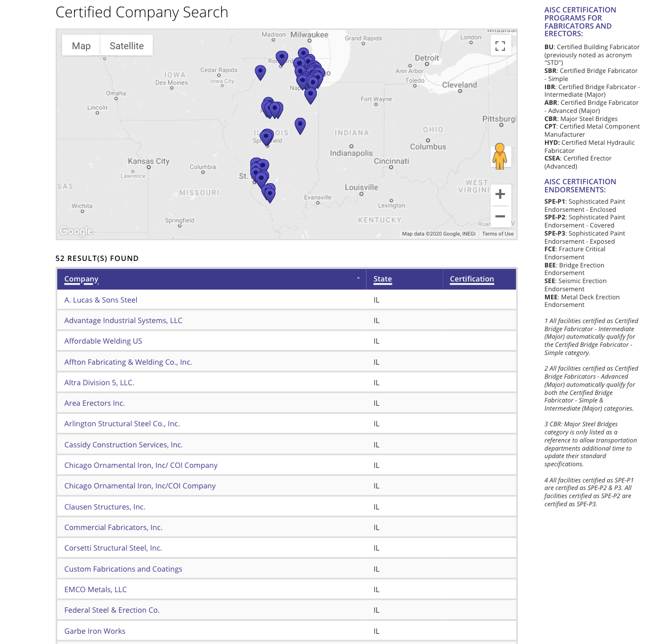652x644 pixels.
Task: Click the lone map pin east of Springfield, Illinois
Action: point(300,125)
